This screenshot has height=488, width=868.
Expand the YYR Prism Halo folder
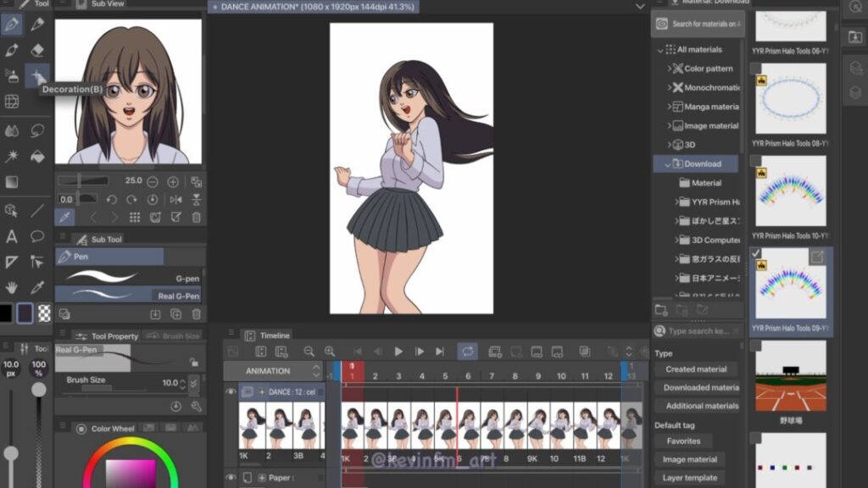click(676, 202)
